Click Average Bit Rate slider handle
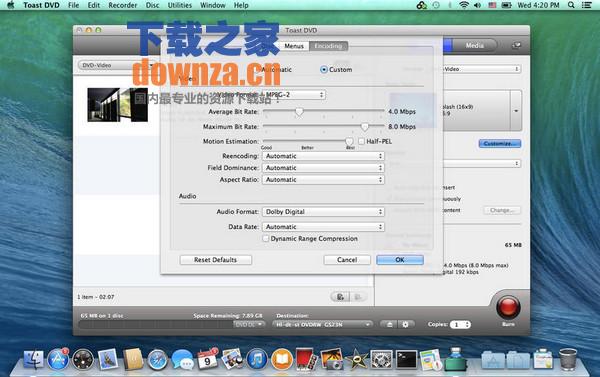The width and height of the screenshot is (600, 377). 299,112
